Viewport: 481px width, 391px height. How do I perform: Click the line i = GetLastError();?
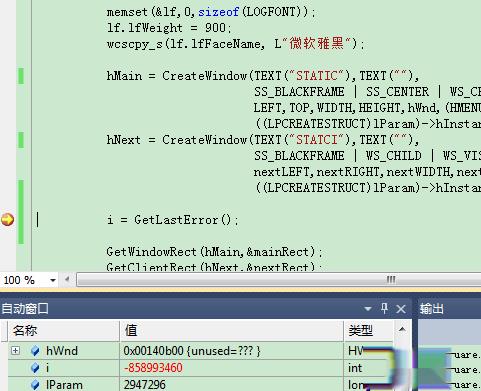pyautogui.click(x=173, y=220)
